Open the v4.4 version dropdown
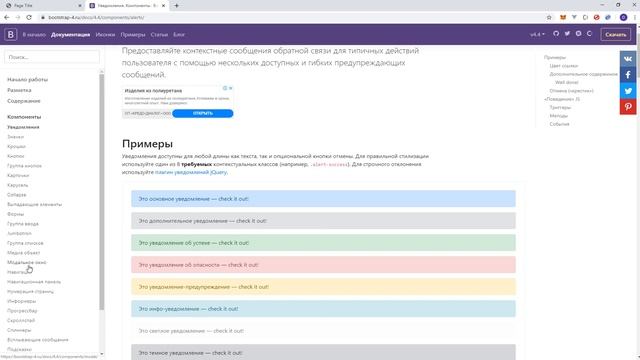 (537, 35)
